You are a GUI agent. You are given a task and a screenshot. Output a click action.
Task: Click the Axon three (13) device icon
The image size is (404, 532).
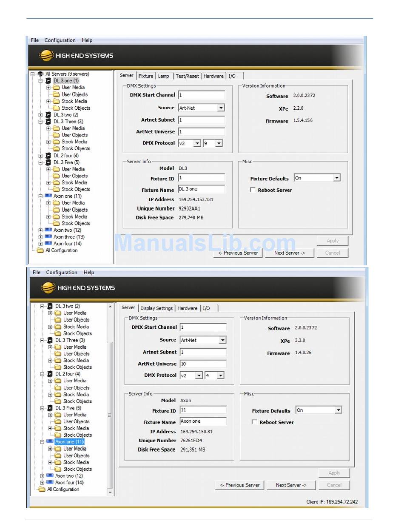tap(48, 237)
